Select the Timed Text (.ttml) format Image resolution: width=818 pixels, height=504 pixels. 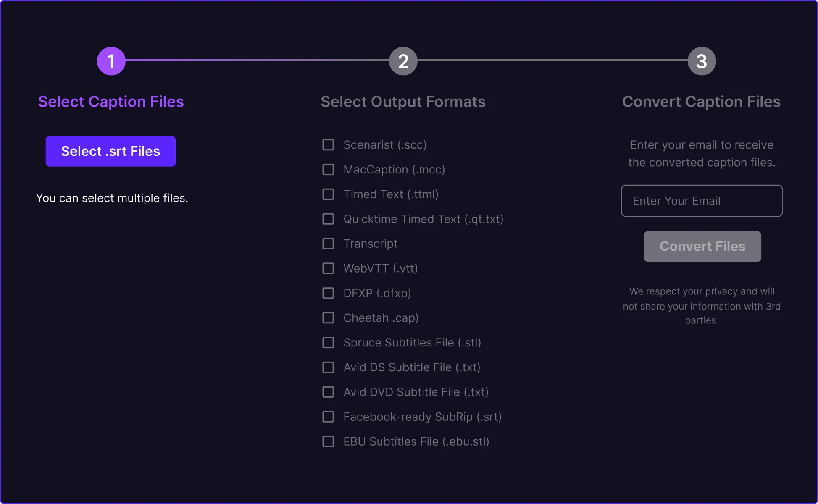pos(328,194)
